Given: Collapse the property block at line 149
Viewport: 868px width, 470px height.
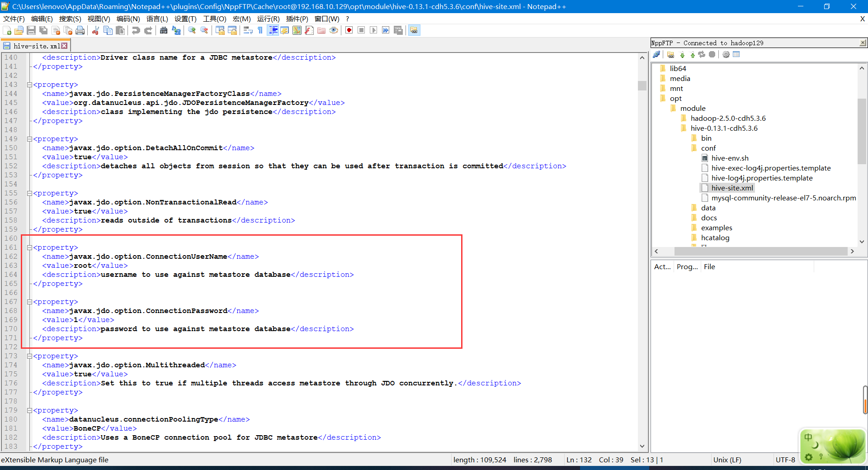Looking at the screenshot, I should [x=29, y=139].
